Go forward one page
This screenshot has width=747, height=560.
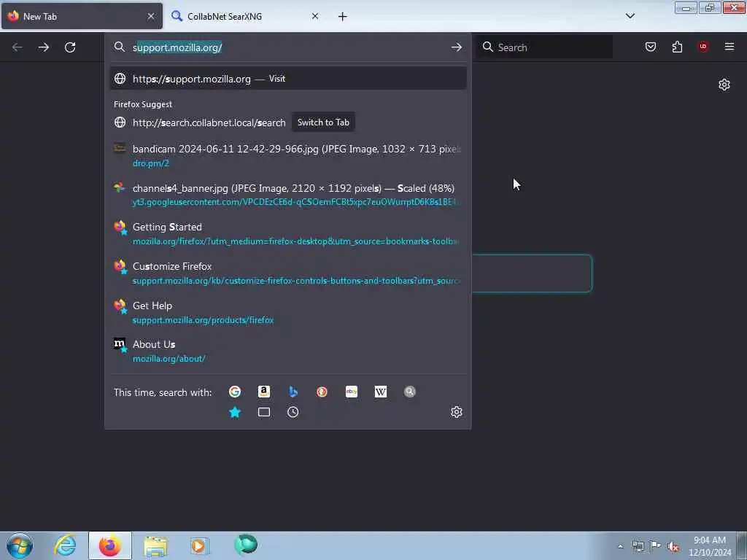click(x=43, y=47)
